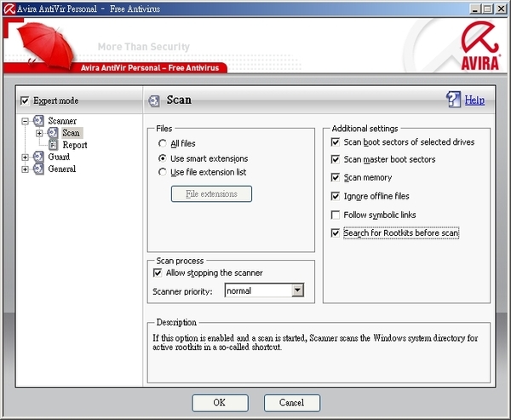
Task: Select Guard in the tree
Action: (59, 157)
